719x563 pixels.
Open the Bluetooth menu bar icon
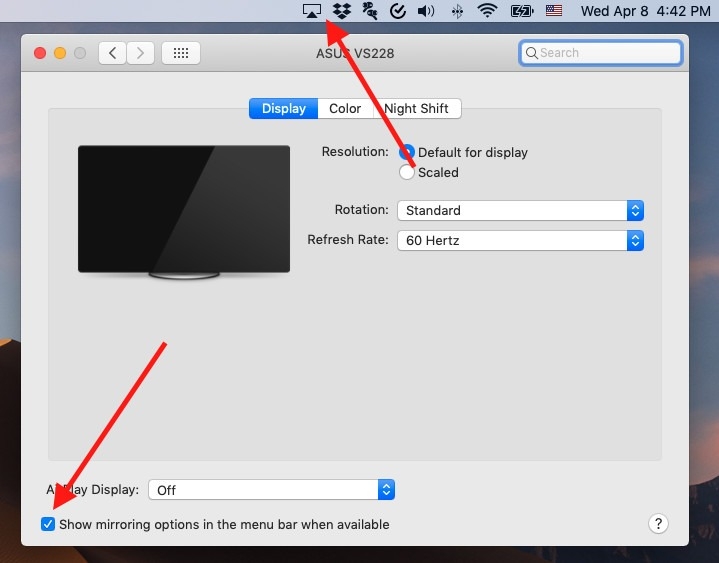pyautogui.click(x=457, y=11)
